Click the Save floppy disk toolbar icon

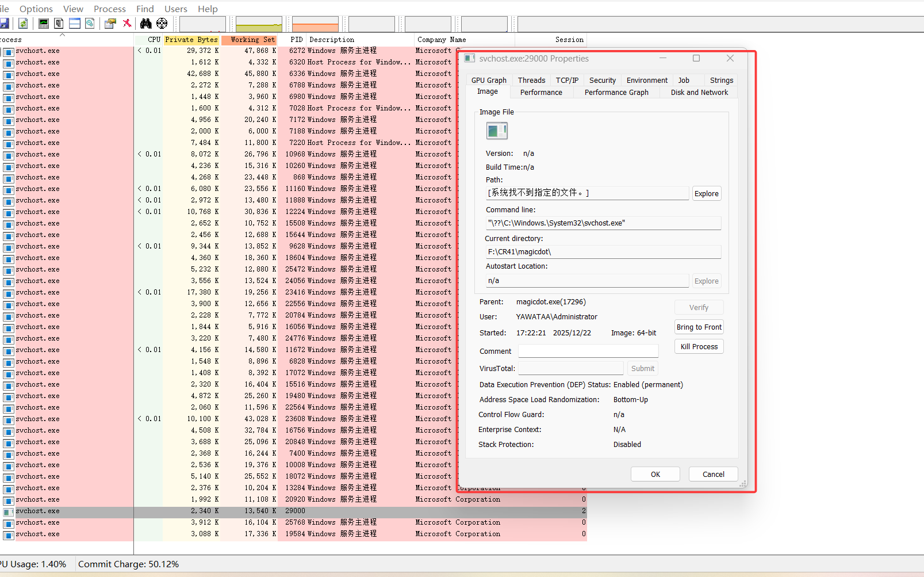4,23
